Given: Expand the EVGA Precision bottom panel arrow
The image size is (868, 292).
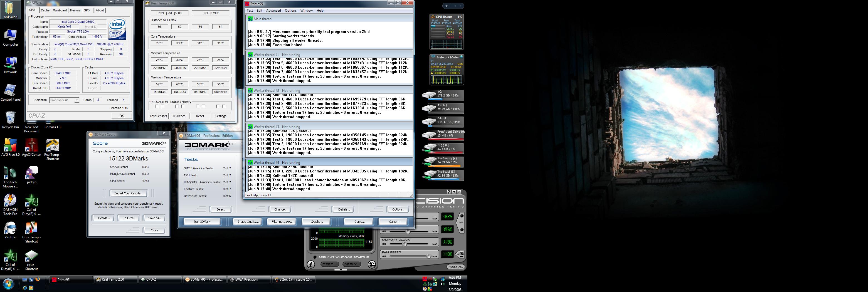Looking at the screenshot, I should point(341,269).
